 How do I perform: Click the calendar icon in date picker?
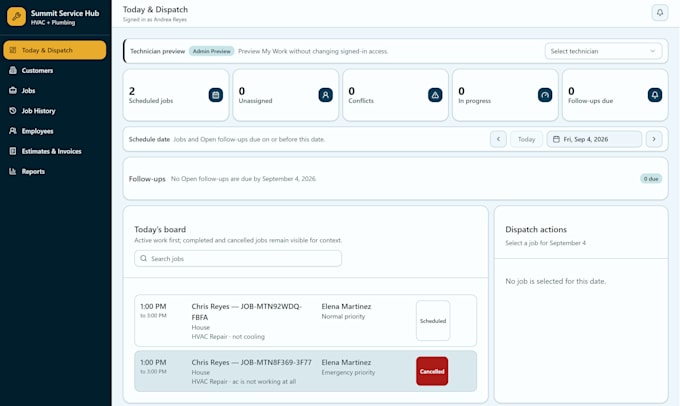pyautogui.click(x=556, y=139)
